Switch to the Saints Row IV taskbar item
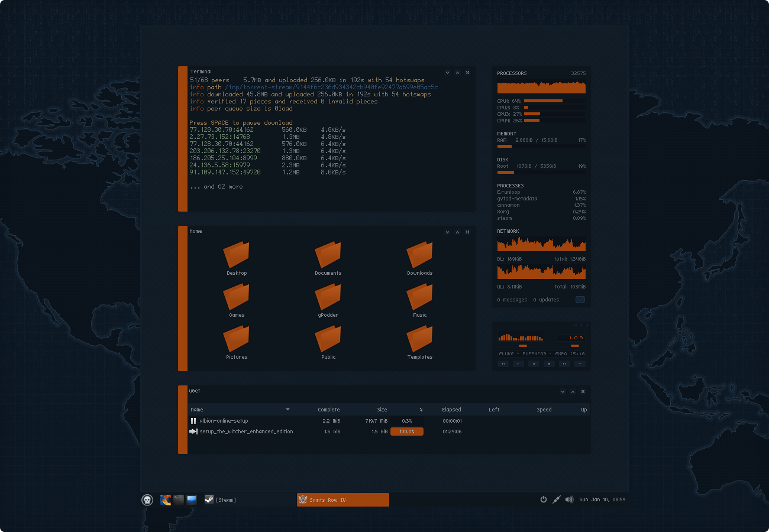 pyautogui.click(x=343, y=500)
